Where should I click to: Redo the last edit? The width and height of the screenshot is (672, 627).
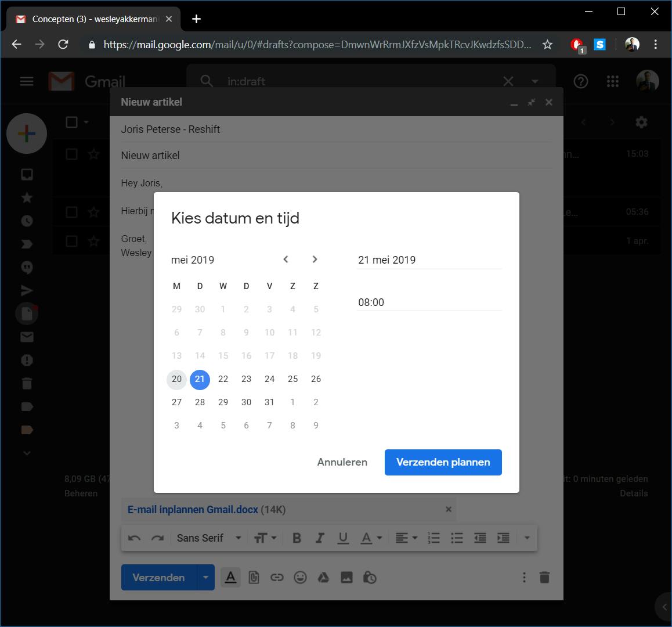[157, 538]
